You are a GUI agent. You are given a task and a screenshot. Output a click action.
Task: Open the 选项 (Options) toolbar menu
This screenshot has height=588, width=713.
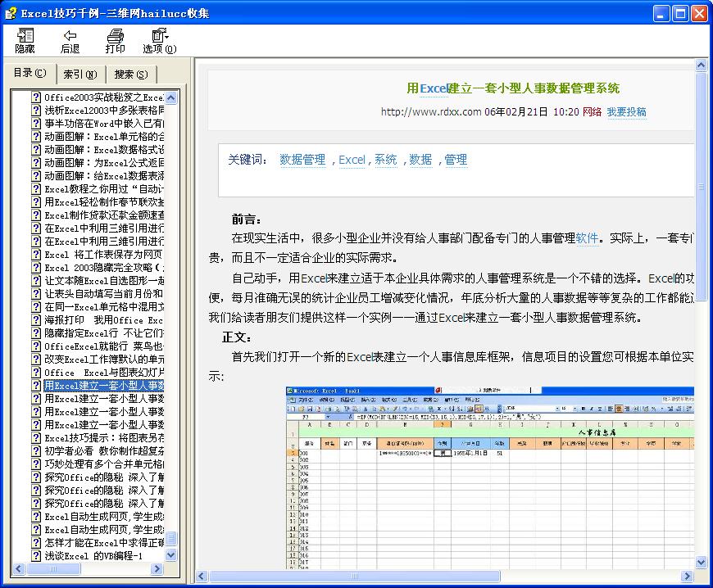pyautogui.click(x=160, y=40)
